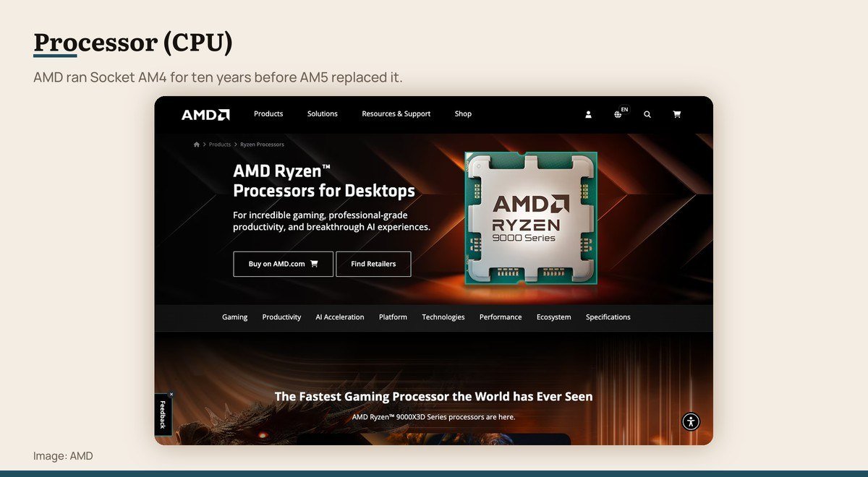Viewport: 868px width, 477px height.
Task: Click the home breadcrumb icon
Action: (x=197, y=145)
